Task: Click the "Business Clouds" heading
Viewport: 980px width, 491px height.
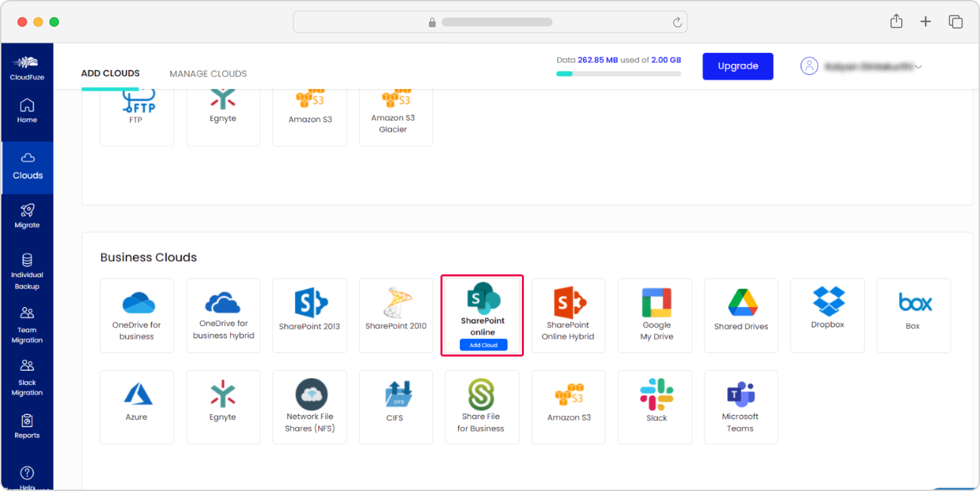Action: [x=149, y=257]
